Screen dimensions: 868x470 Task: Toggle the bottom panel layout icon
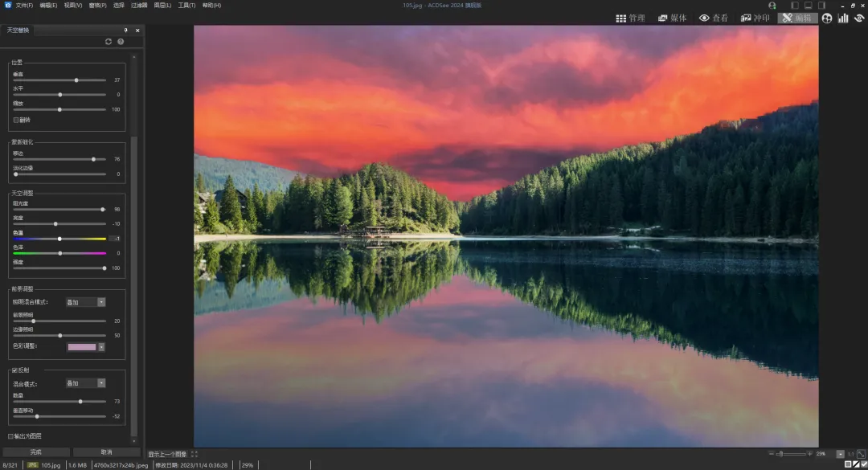click(809, 5)
